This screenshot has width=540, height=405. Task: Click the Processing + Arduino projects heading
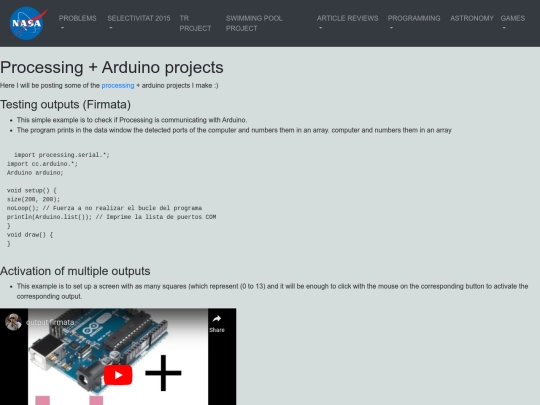[x=112, y=67]
